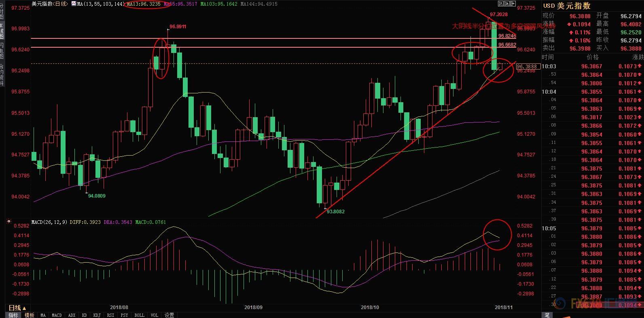Click the 时间 column header
Image resolution: width=644 pixels, height=318 pixels.
tap(548, 57)
